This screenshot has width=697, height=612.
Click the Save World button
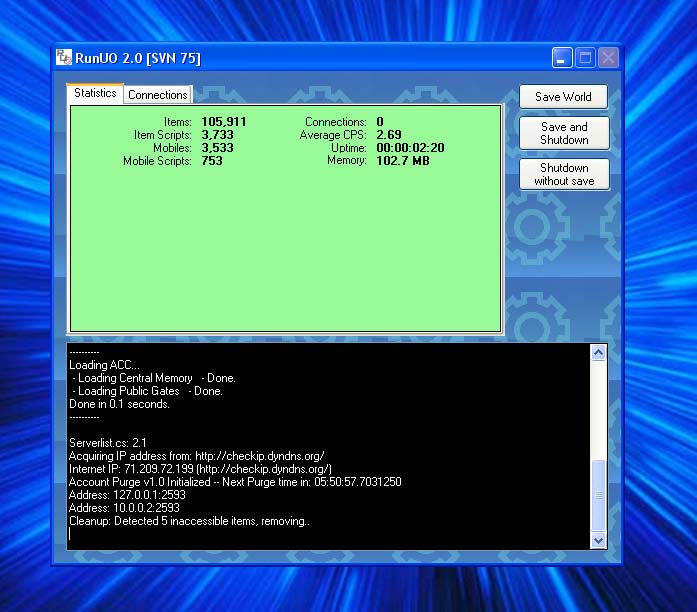tap(563, 97)
